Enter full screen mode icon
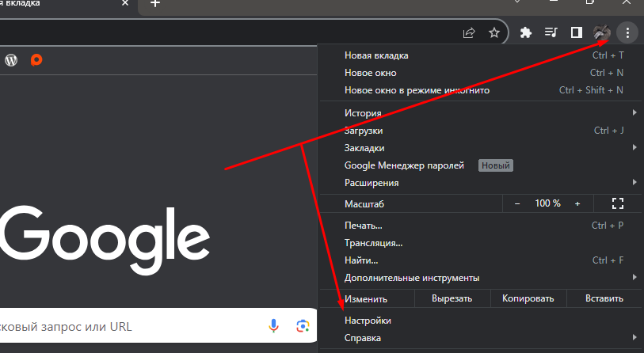The width and height of the screenshot is (644, 353). [618, 203]
